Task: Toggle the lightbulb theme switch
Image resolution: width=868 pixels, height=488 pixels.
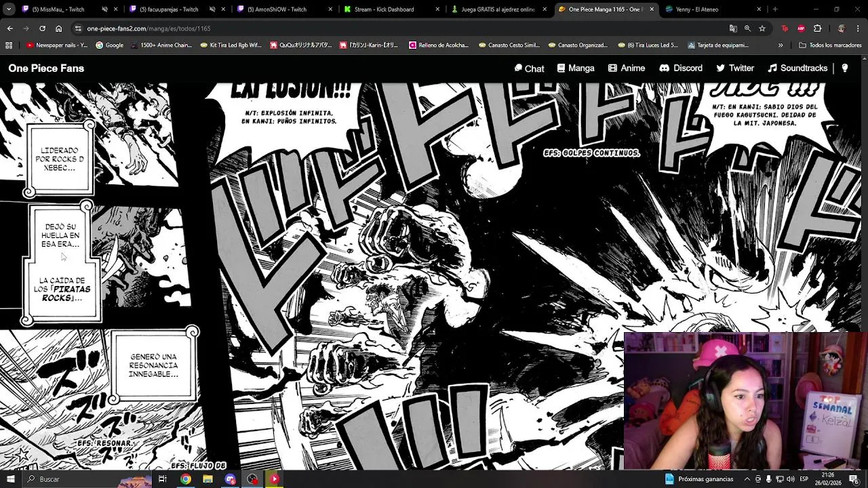Action: [x=844, y=68]
